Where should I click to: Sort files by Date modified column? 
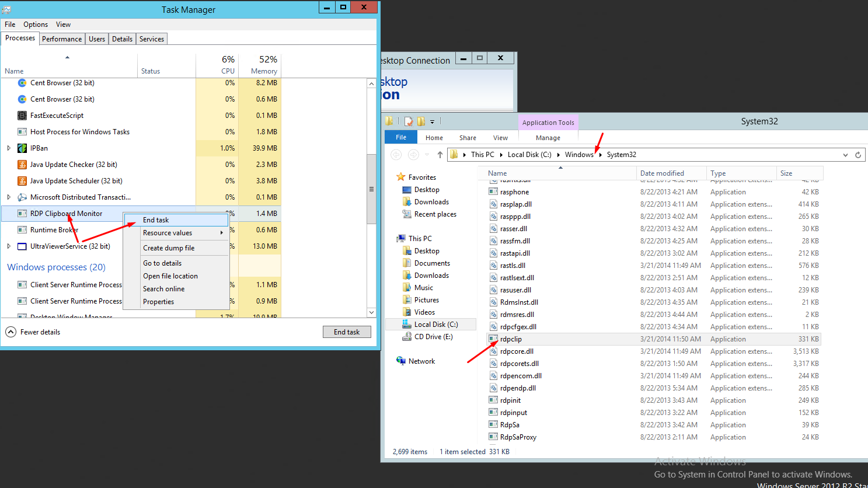671,173
